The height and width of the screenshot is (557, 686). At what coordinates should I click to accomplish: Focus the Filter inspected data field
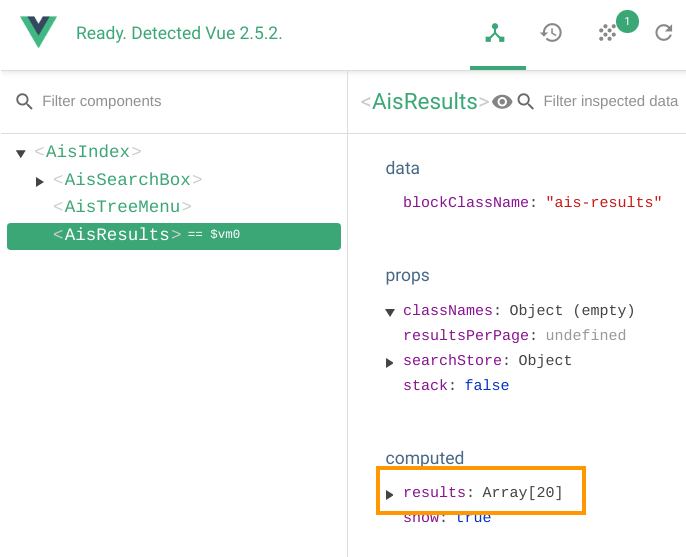click(610, 101)
